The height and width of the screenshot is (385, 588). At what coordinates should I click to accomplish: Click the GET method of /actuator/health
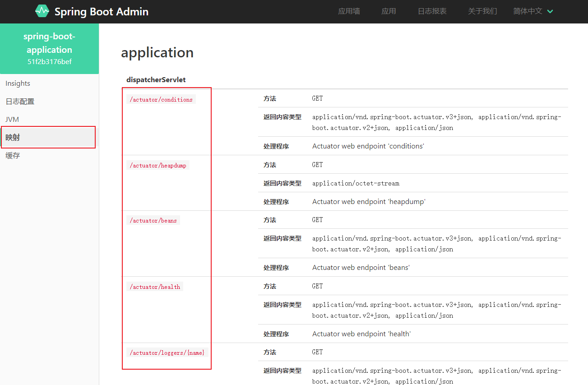(318, 286)
